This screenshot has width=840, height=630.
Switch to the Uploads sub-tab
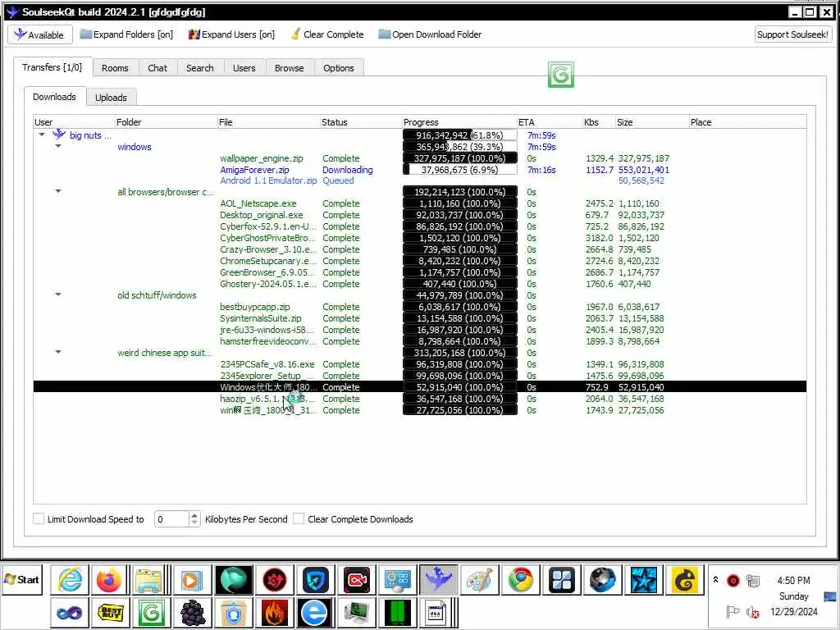tap(111, 98)
